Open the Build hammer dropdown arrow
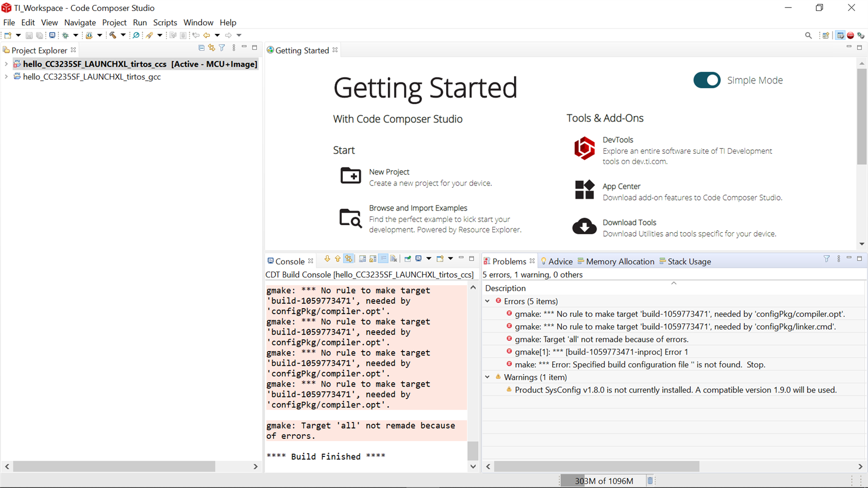The width and height of the screenshot is (868, 488). point(123,35)
